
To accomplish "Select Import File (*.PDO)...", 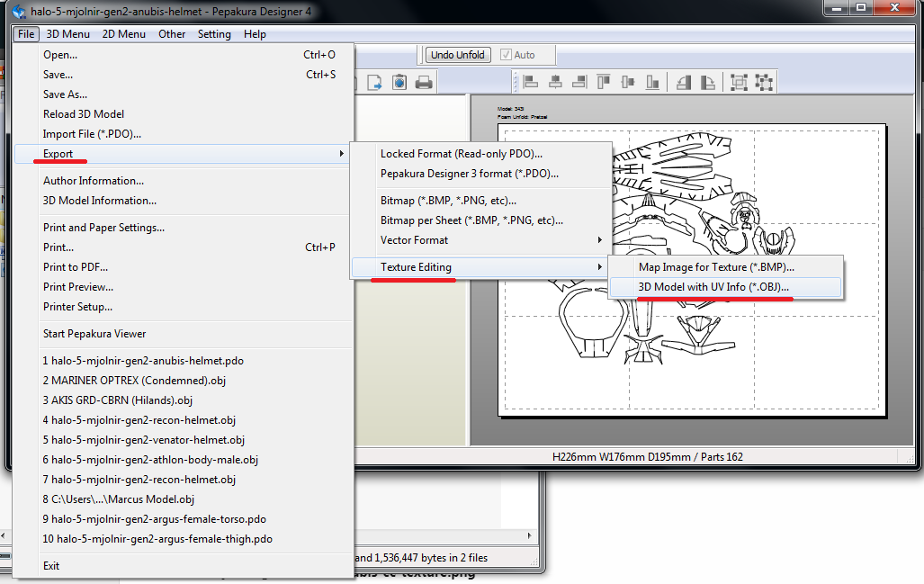I will tap(184, 134).
